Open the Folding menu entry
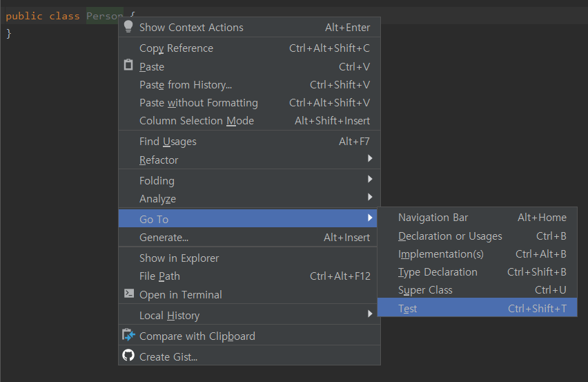 (249, 180)
